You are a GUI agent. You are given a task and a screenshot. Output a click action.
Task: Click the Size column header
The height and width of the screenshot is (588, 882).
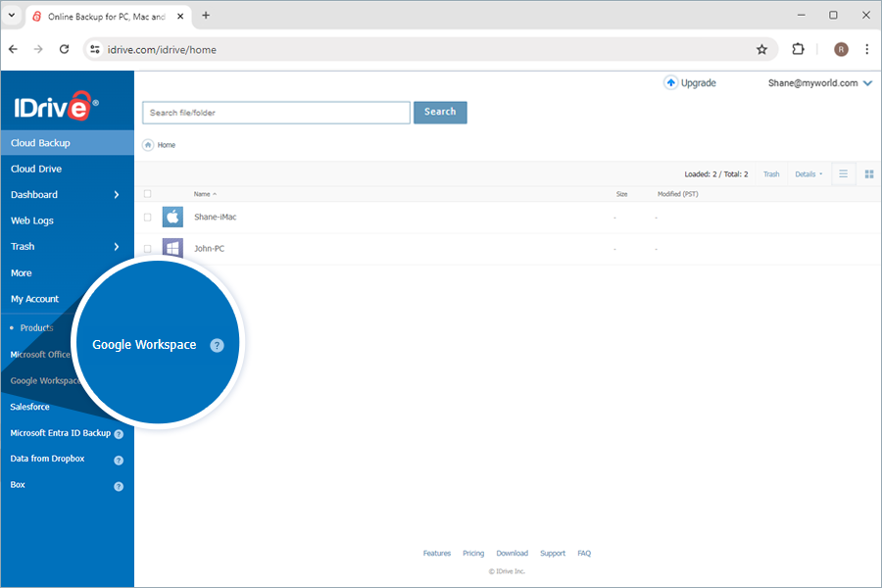tap(621, 194)
